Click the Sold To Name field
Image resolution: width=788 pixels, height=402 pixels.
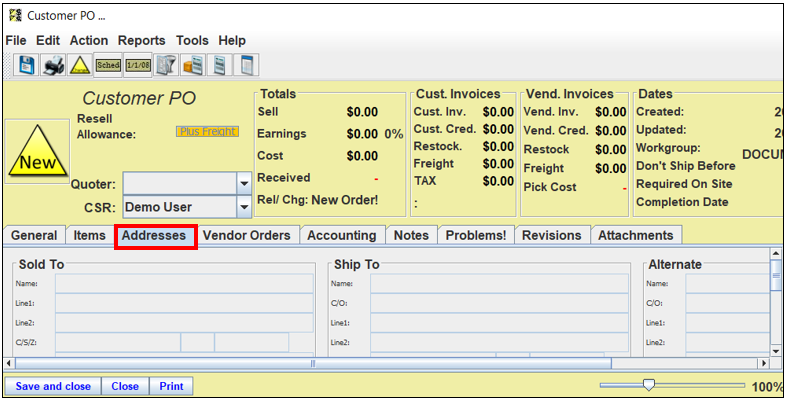click(184, 284)
